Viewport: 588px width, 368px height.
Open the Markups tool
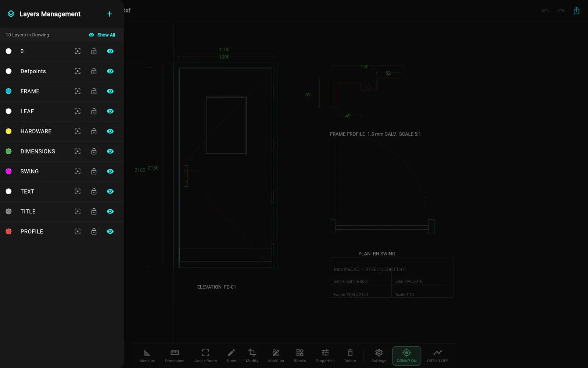point(276,356)
